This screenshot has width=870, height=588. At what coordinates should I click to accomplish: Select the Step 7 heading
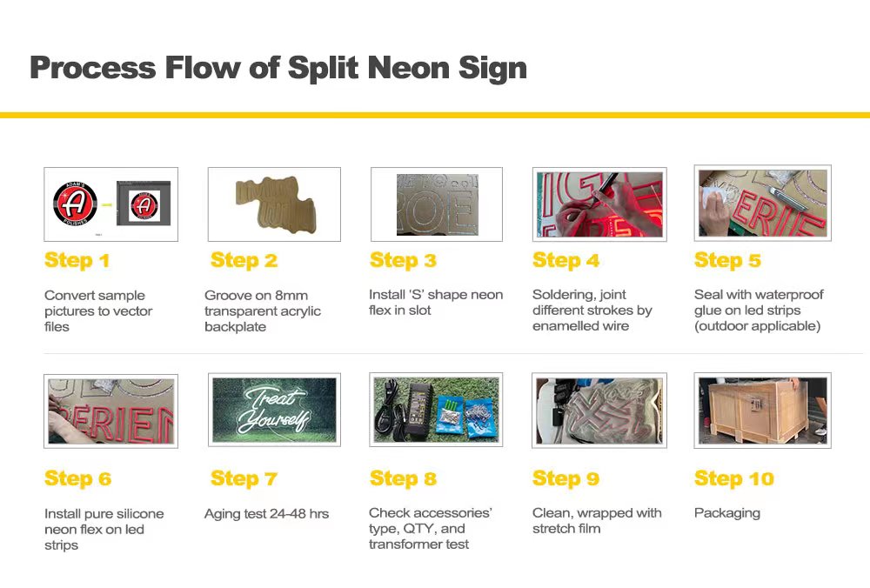point(244,478)
